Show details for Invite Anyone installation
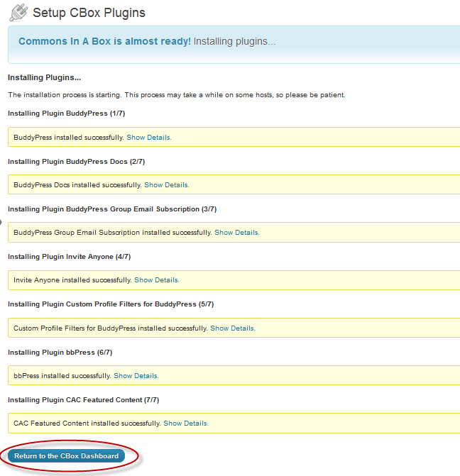 [157, 280]
